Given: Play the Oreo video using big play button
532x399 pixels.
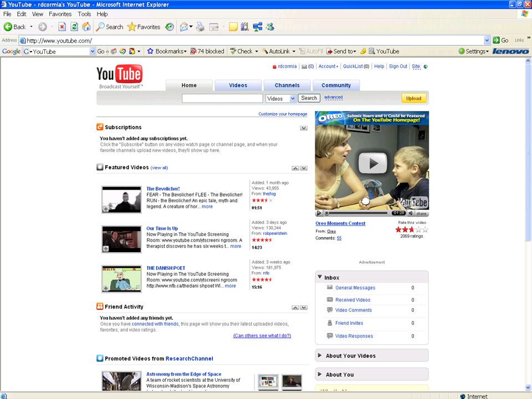Looking at the screenshot, I should (372, 163).
